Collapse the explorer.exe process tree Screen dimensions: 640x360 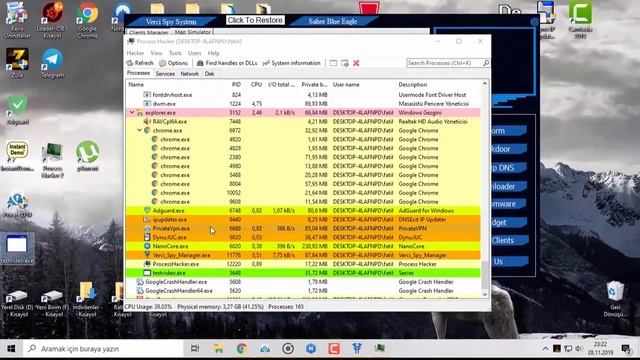point(132,112)
